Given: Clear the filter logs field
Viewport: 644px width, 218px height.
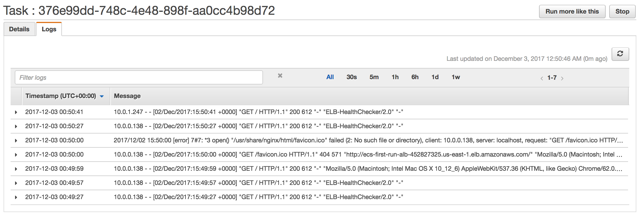Looking at the screenshot, I should (280, 76).
